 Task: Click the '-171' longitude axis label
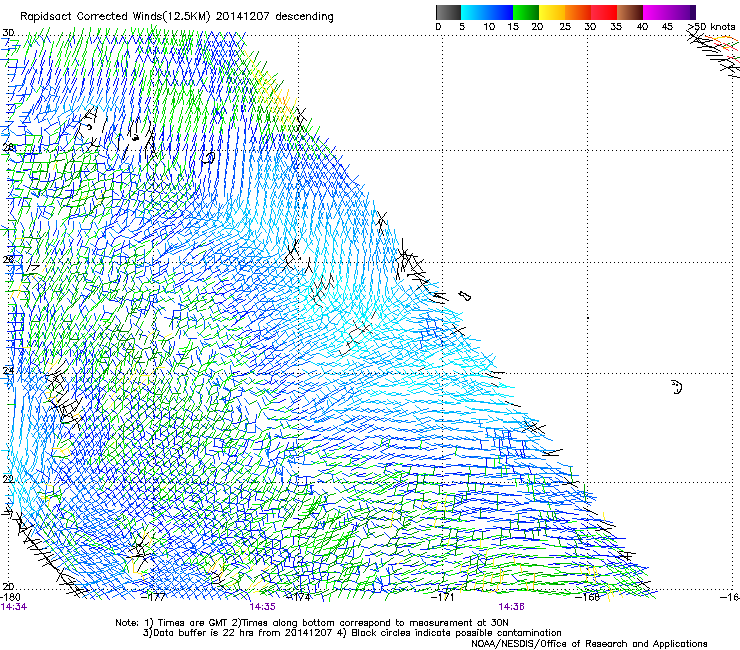coord(442,597)
